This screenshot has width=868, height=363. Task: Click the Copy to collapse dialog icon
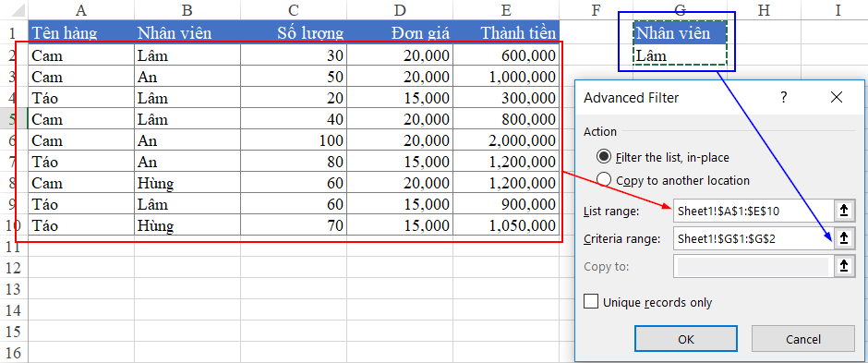844,266
